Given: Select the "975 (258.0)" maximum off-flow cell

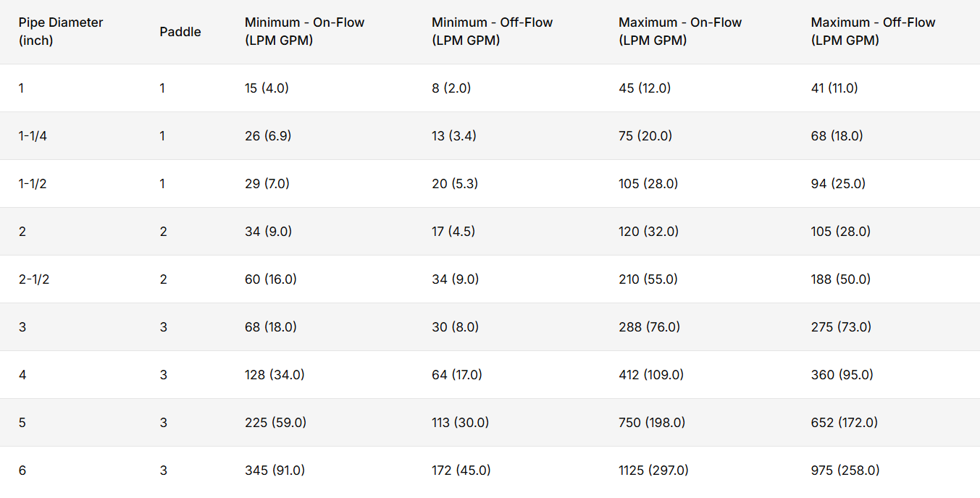Looking at the screenshot, I should 845,470.
